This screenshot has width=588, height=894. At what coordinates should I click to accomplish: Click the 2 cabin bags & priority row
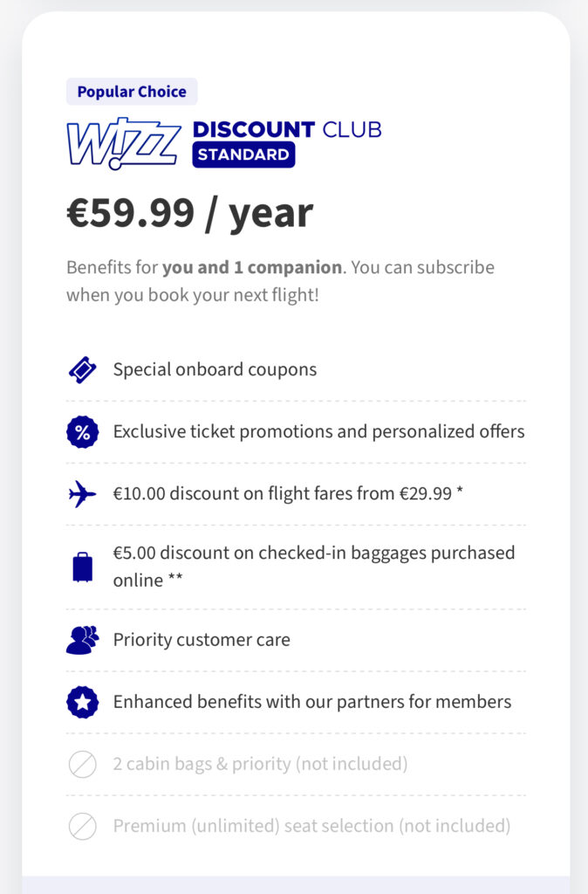(260, 764)
